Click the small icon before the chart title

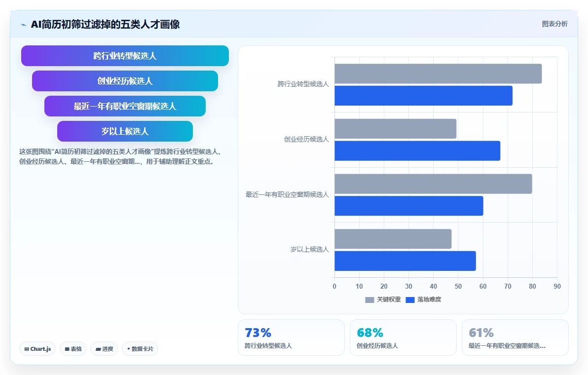tap(23, 25)
